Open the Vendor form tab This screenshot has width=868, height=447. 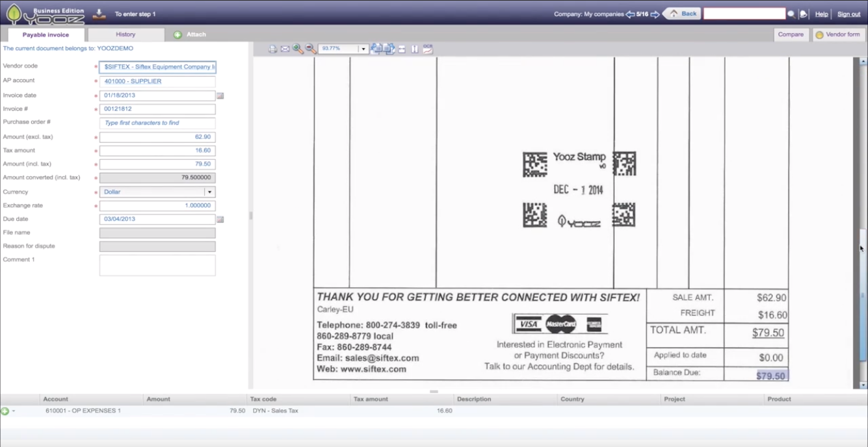pos(838,34)
